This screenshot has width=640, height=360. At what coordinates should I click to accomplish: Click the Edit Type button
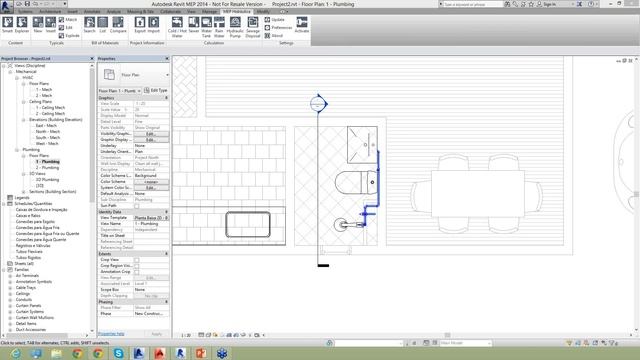(156, 91)
